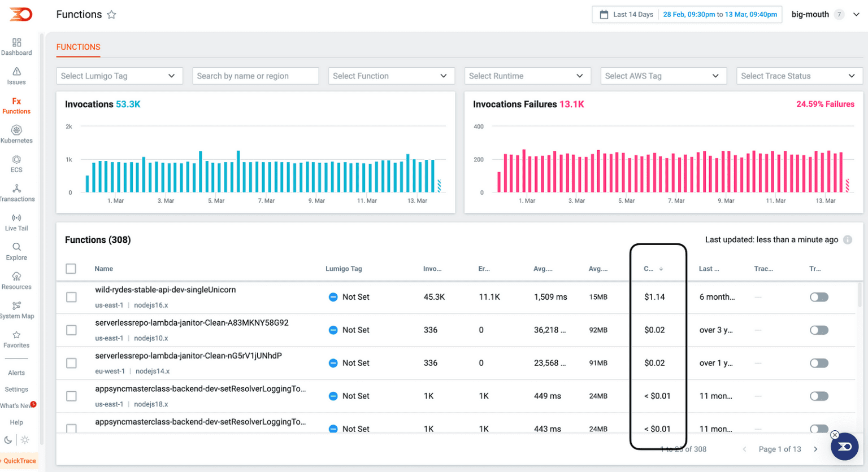Check the select-all checkbox in the table header
The height and width of the screenshot is (472, 868).
pos(71,268)
